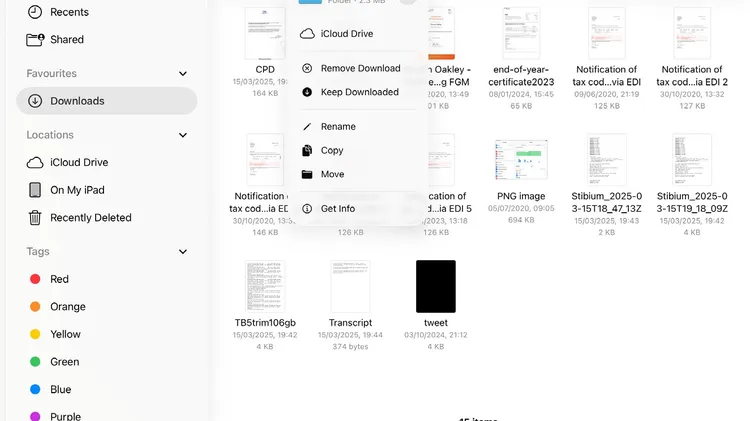750x421 pixels.
Task: Tap iCloud Drive entry in popup menu
Action: pyautogui.click(x=347, y=34)
